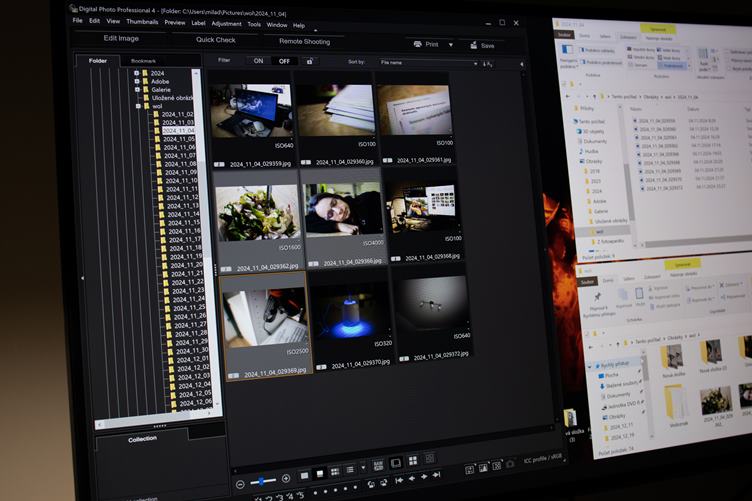Switch to thumbnail list view icon
Viewport: 752px width, 501px height.
[350, 470]
